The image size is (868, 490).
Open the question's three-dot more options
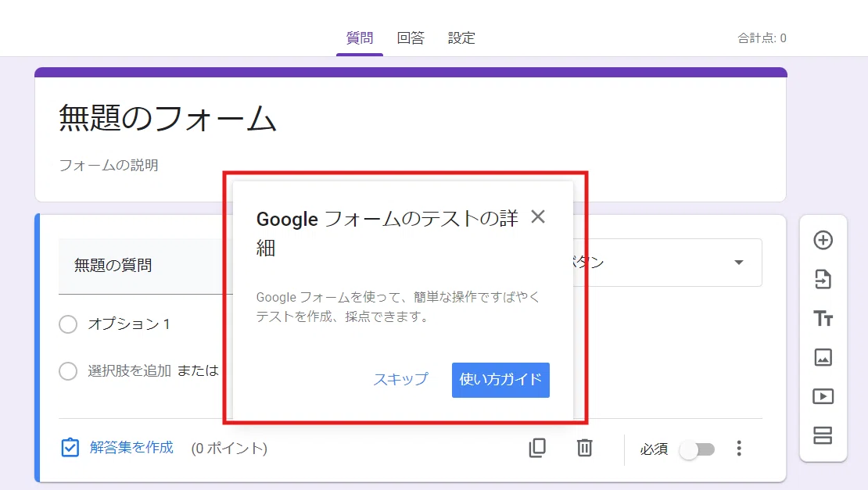pos(739,448)
